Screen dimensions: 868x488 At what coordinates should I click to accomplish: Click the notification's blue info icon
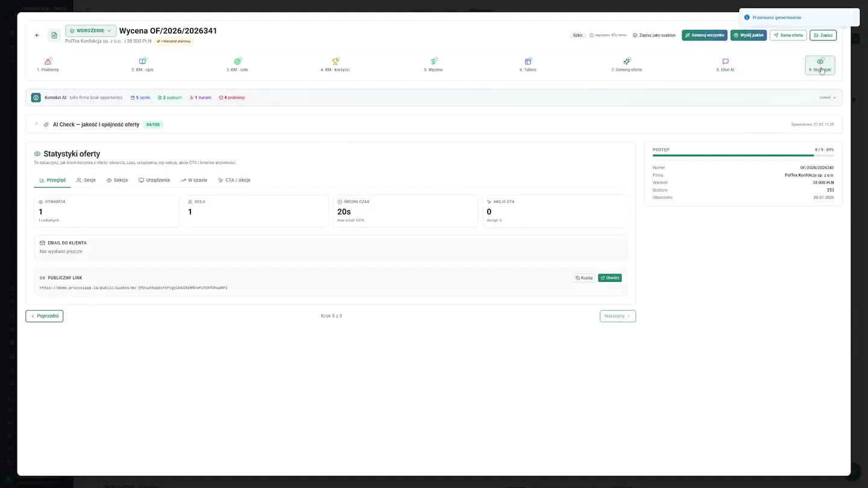coord(747,17)
